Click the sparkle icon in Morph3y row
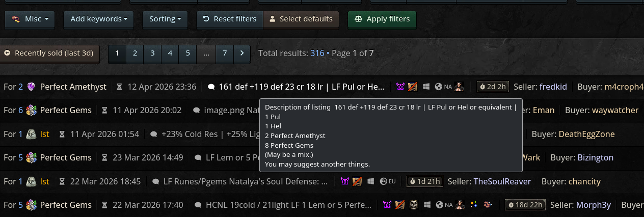The height and width of the screenshot is (217, 644). click(474, 205)
